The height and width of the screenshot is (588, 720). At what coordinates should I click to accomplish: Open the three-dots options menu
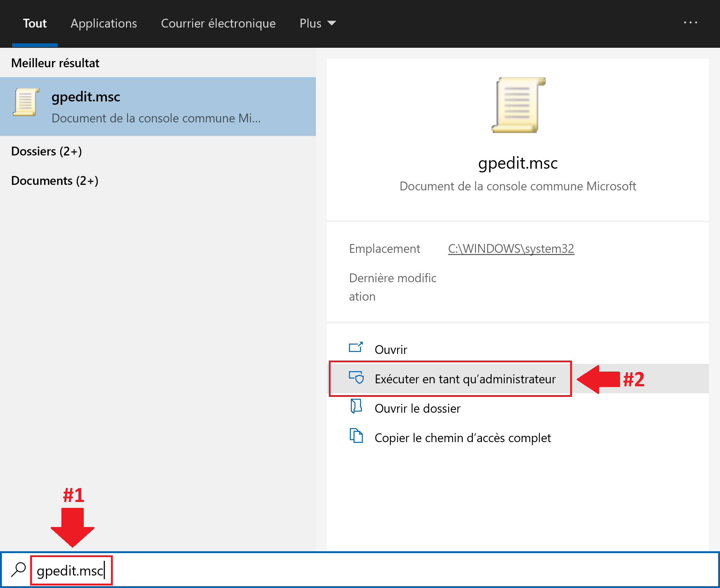point(690,23)
